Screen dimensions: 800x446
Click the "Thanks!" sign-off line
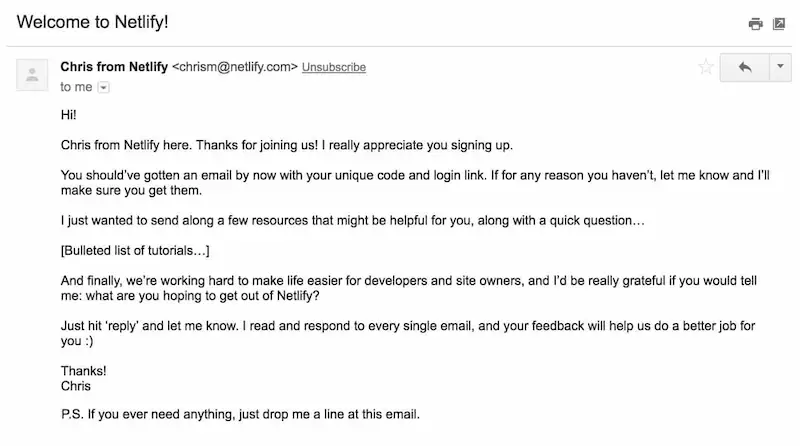coord(83,370)
